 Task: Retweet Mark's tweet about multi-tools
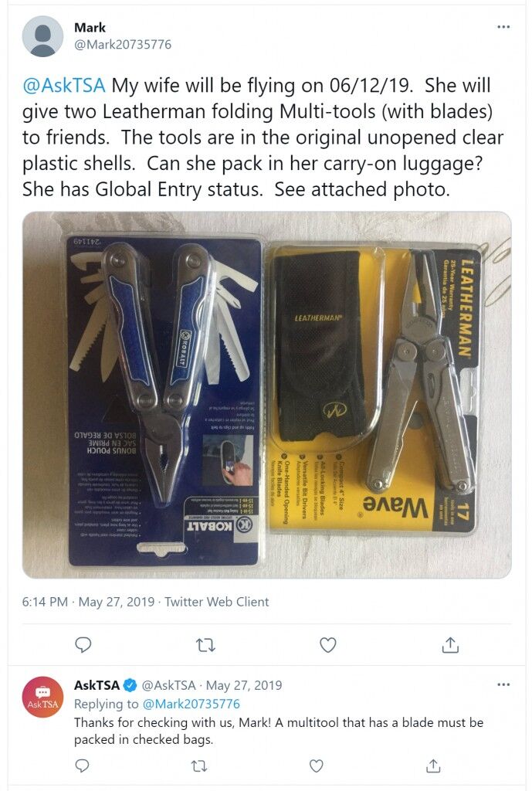(205, 645)
